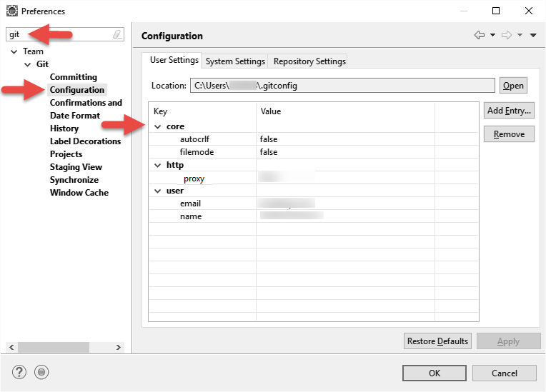Click the tree scrollbar's left arrow
Image resolution: width=546 pixels, height=392 pixels.
(x=11, y=347)
